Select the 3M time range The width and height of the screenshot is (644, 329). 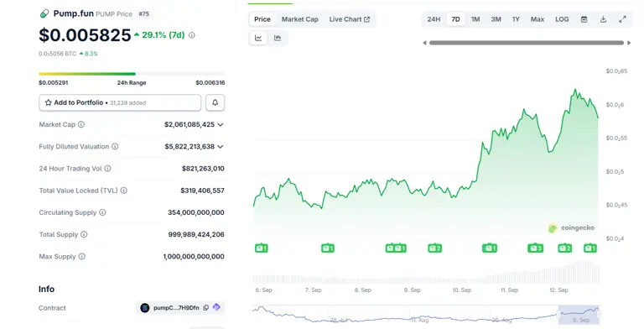(x=496, y=19)
